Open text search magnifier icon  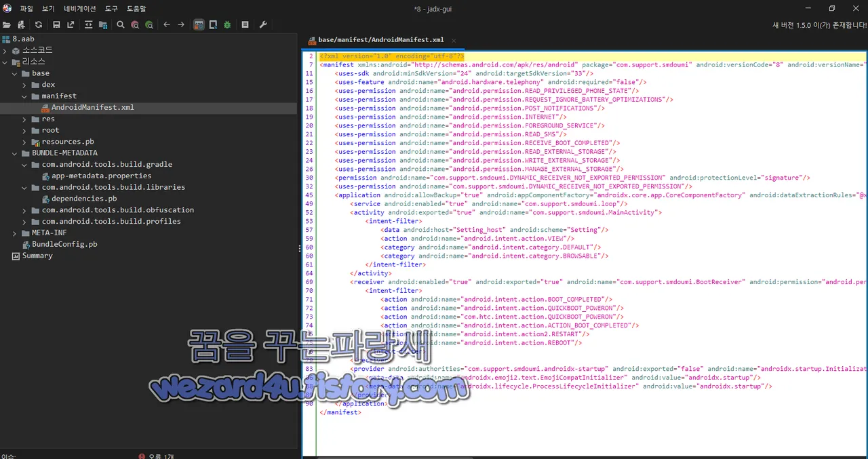[x=121, y=24]
